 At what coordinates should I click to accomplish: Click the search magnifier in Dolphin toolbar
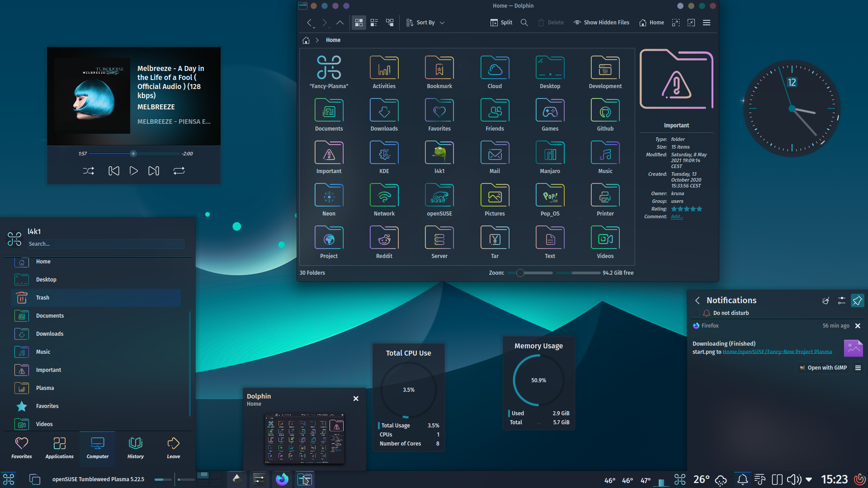524,23
